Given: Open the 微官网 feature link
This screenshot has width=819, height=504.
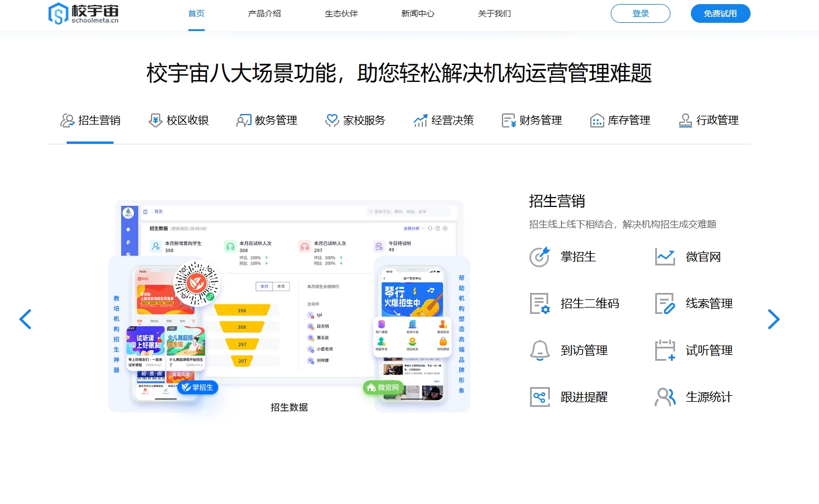Looking at the screenshot, I should 704,257.
